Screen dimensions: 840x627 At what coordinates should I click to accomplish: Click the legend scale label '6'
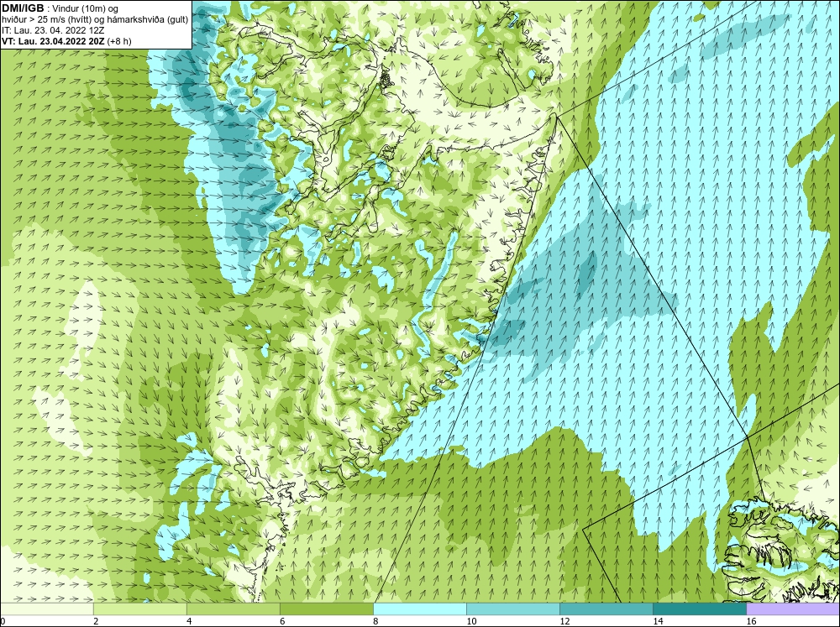282,621
